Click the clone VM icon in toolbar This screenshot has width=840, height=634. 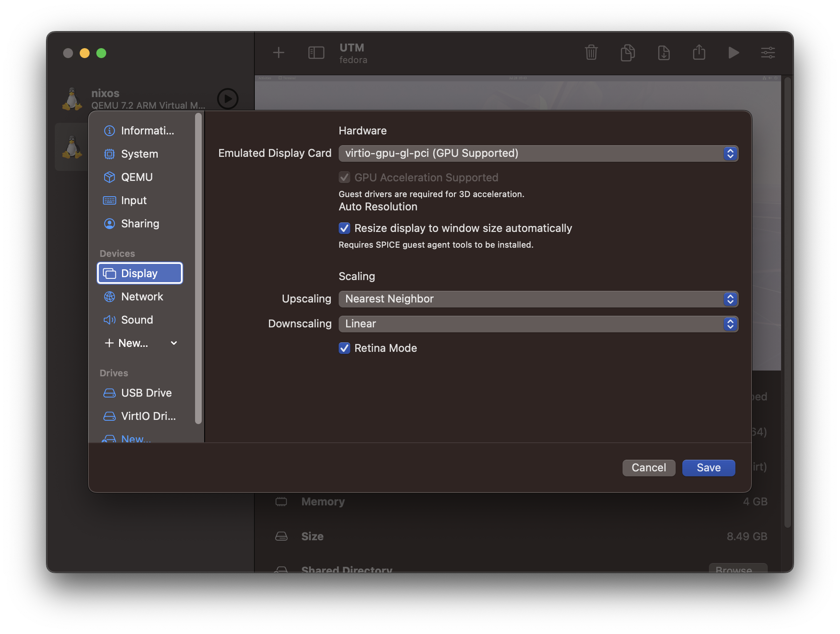[x=628, y=53]
